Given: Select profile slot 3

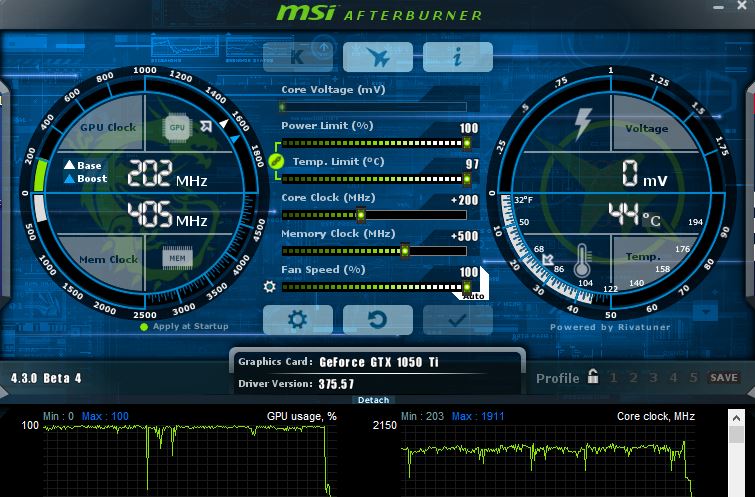Looking at the screenshot, I should coord(653,377).
